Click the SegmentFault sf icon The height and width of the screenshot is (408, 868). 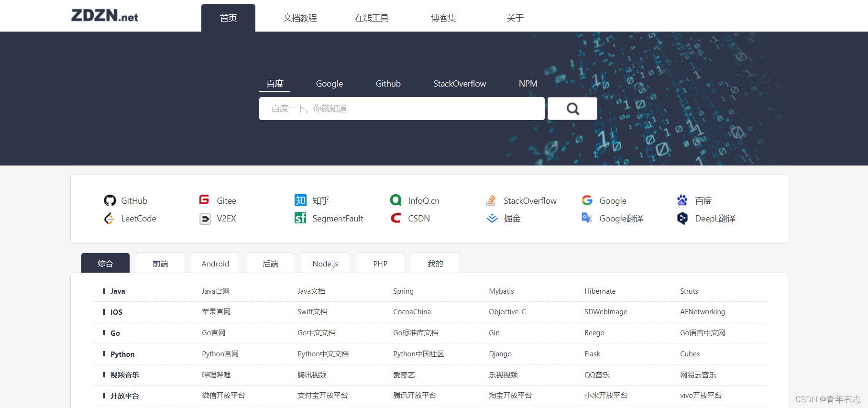click(x=300, y=218)
